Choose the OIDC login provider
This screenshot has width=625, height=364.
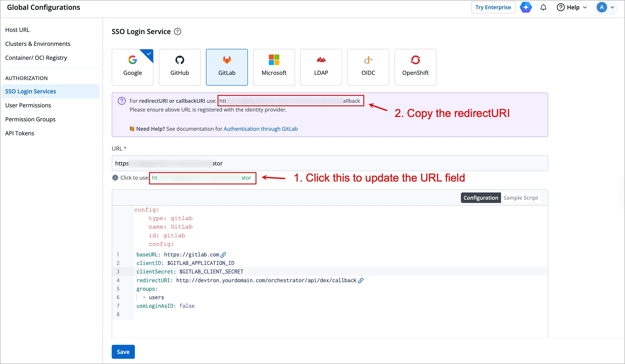click(x=368, y=67)
